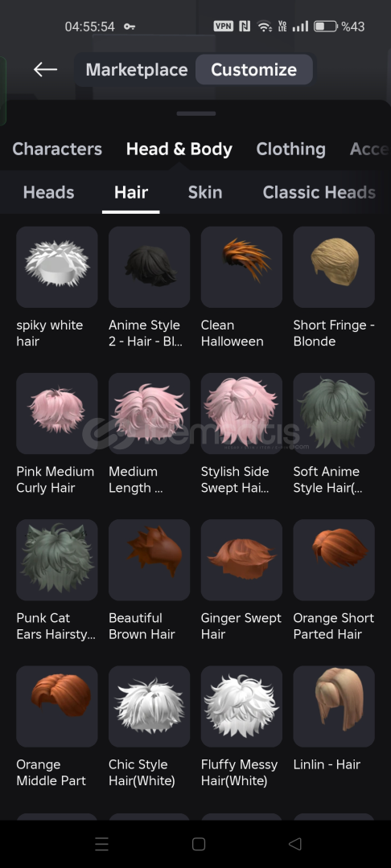This screenshot has width=391, height=868.
Task: Choose the Clean Halloween orange hair
Action: pyautogui.click(x=241, y=267)
